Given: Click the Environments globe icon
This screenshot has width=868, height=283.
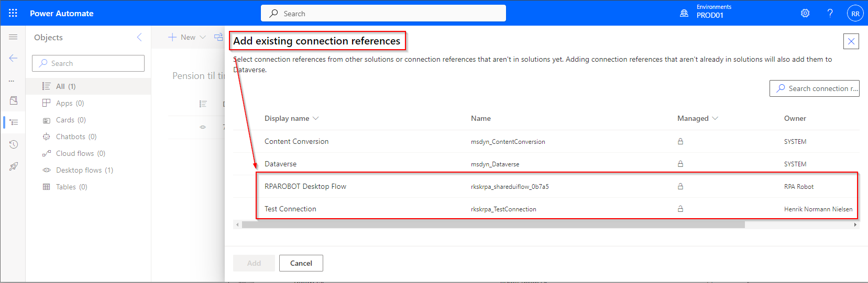Looking at the screenshot, I should click(684, 13).
